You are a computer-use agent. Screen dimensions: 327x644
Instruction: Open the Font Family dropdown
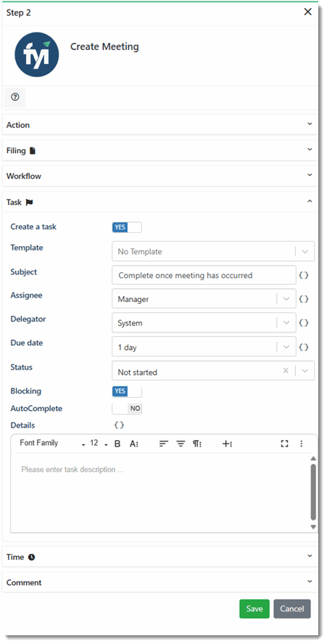pyautogui.click(x=52, y=444)
